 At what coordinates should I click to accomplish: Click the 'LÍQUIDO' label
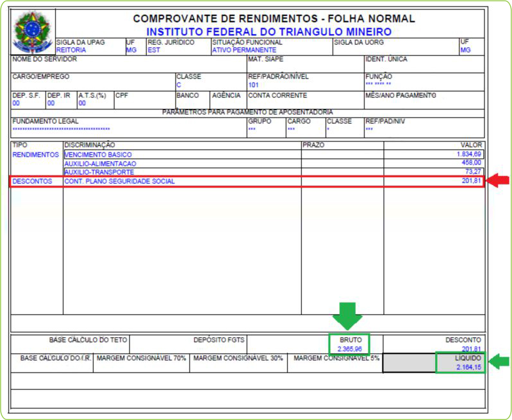coord(468,359)
